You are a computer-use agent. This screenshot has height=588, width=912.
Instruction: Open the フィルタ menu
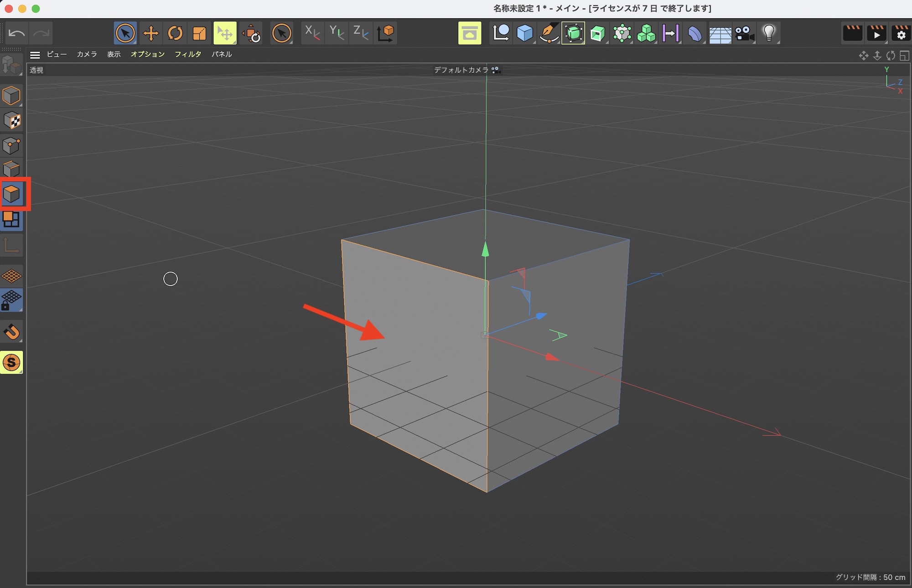[x=188, y=54]
